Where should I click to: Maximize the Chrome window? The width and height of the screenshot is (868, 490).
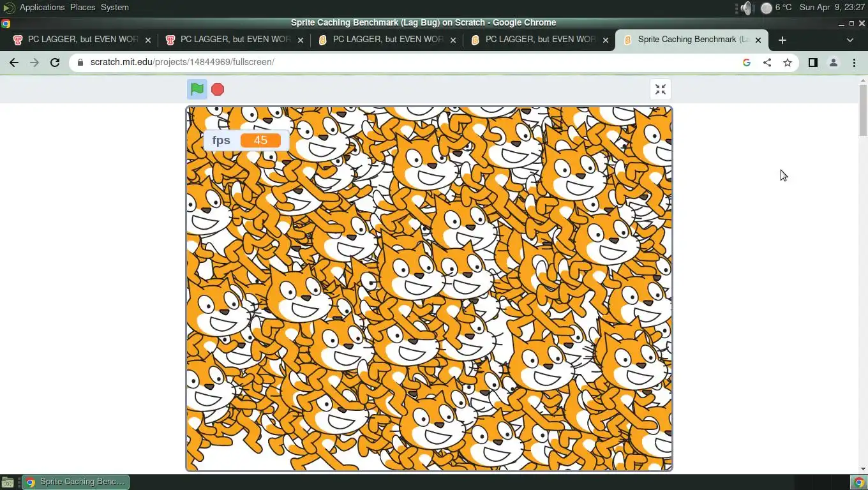point(851,23)
